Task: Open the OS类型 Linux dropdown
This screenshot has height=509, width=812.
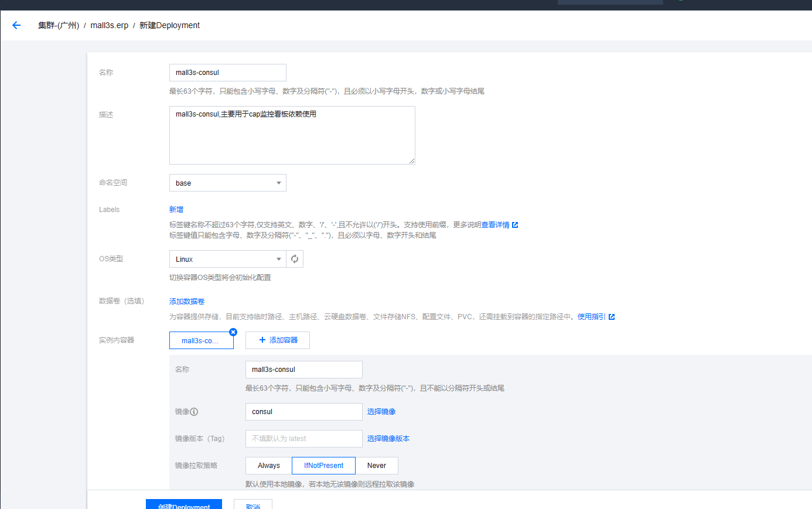Action: coord(228,259)
